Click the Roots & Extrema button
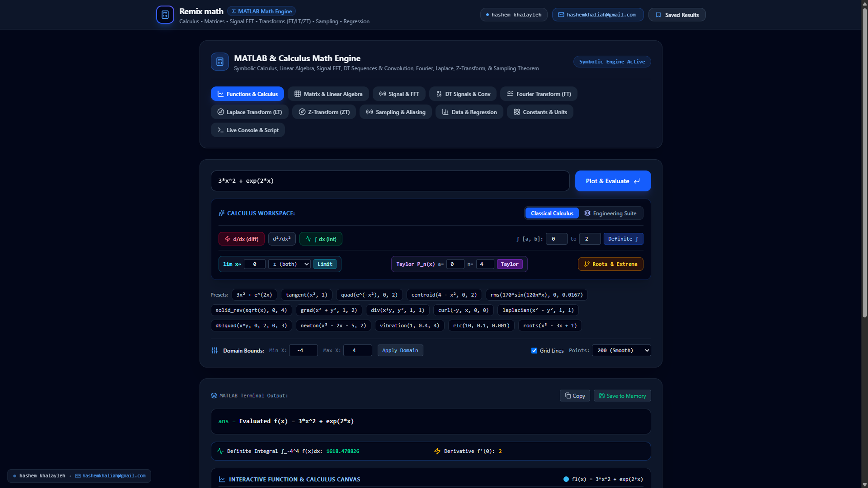 point(610,264)
